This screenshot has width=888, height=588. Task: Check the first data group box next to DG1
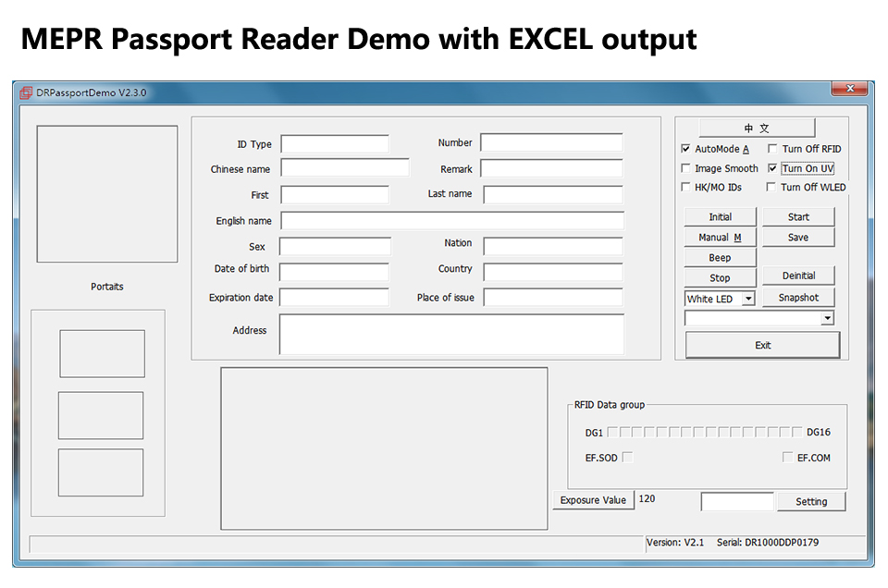(612, 433)
